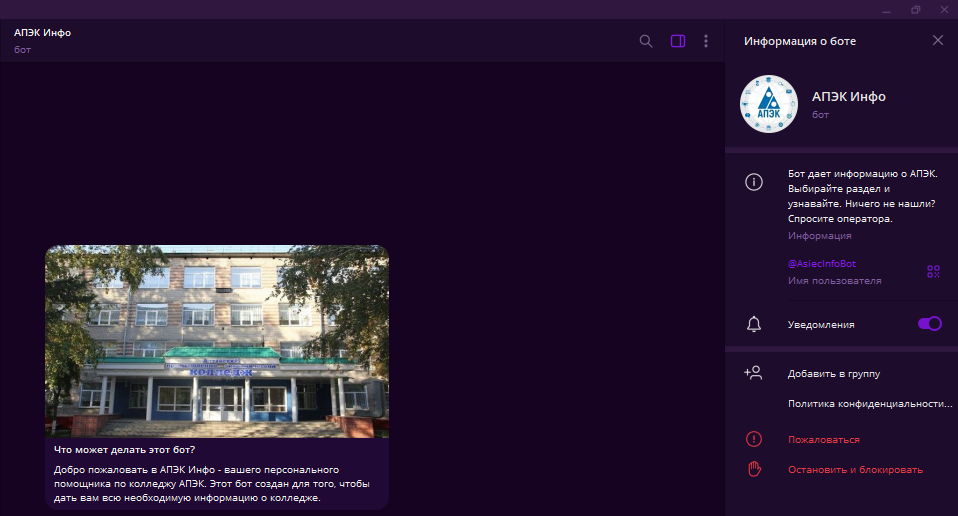Image resolution: width=958 pixels, height=516 pixels.
Task: Select Пожаловаться to report bot
Action: [824, 440]
